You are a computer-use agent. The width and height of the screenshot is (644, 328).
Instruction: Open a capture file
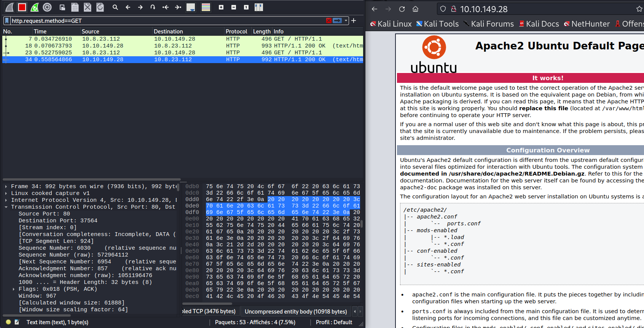click(x=62, y=7)
